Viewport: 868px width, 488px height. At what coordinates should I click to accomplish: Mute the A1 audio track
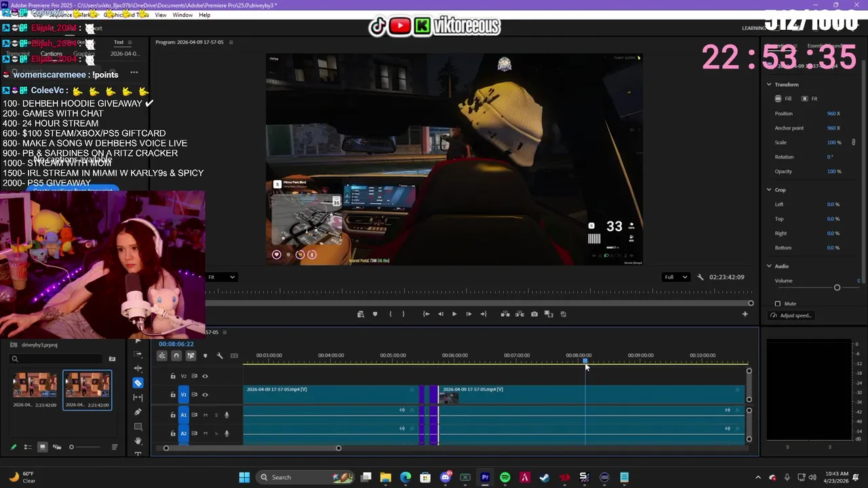(x=205, y=415)
